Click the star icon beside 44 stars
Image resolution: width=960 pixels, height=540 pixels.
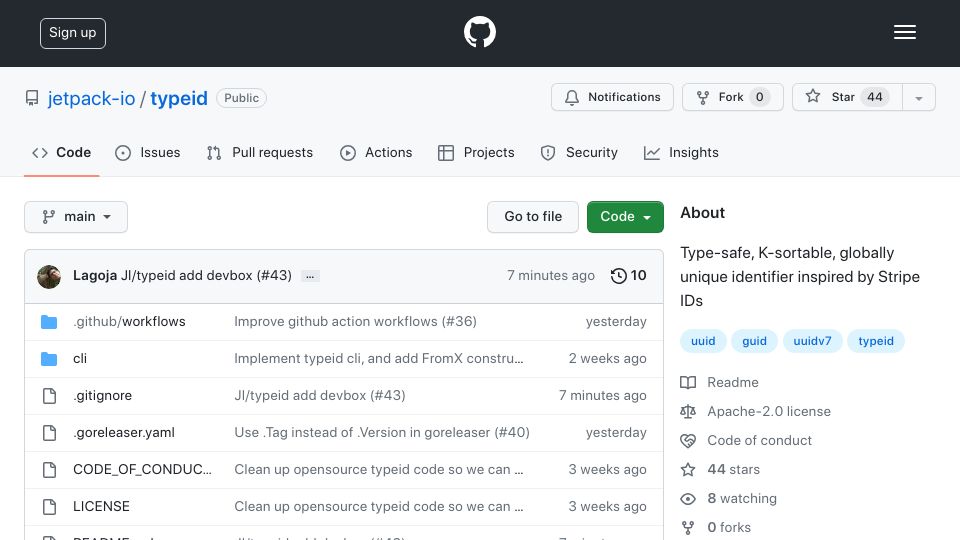tap(688, 470)
